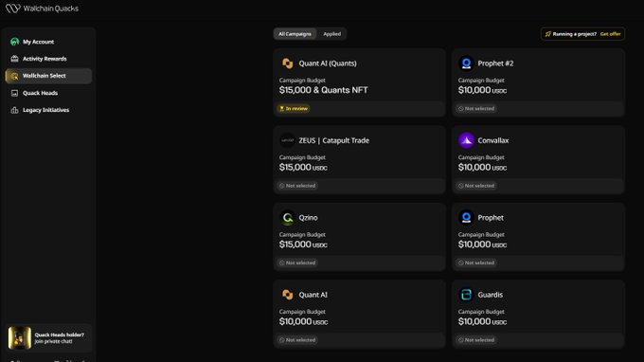
Task: Open the Convallax campaign title
Action: pyautogui.click(x=492, y=140)
